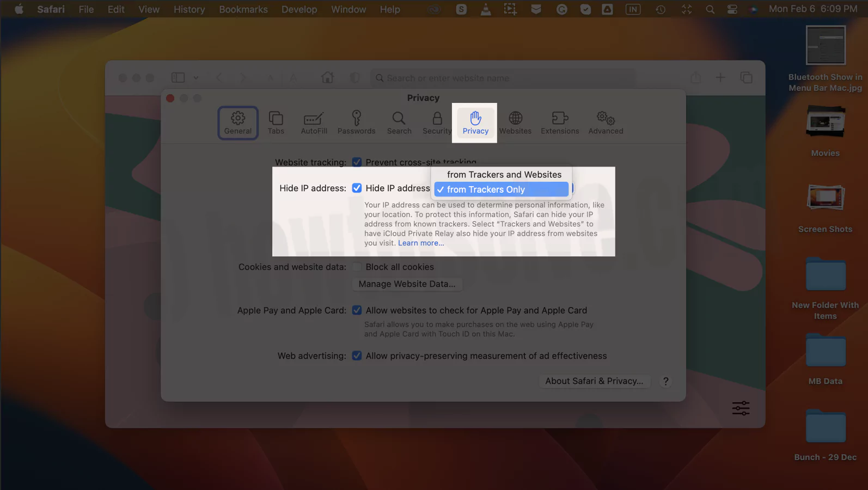The image size is (868, 490).
Task: Toggle the Safari sidebar icon
Action: point(178,78)
